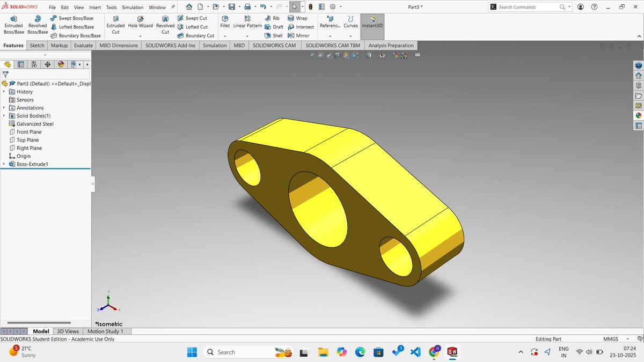Activate the Linear Pattern tool
The width and height of the screenshot is (644, 362).
coord(247,21)
